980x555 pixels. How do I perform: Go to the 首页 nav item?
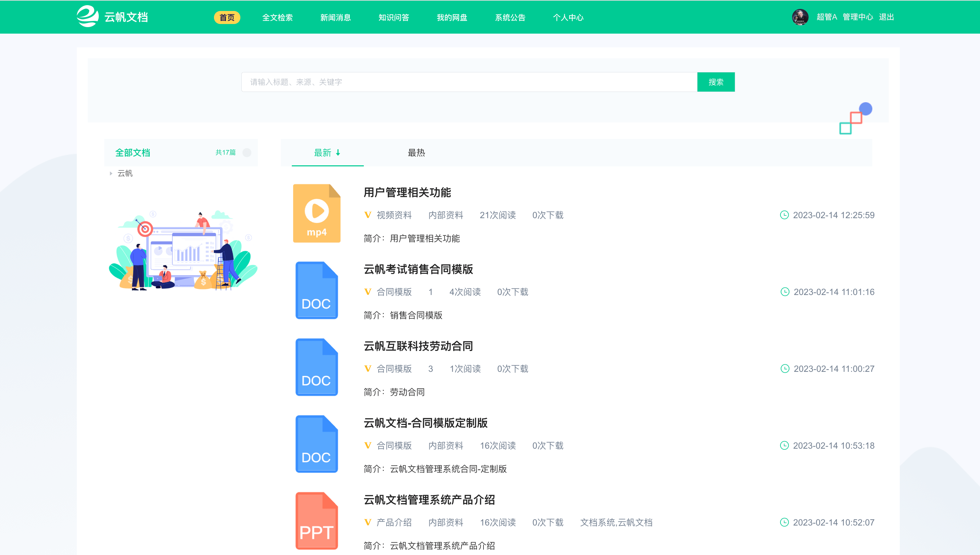pyautogui.click(x=227, y=17)
